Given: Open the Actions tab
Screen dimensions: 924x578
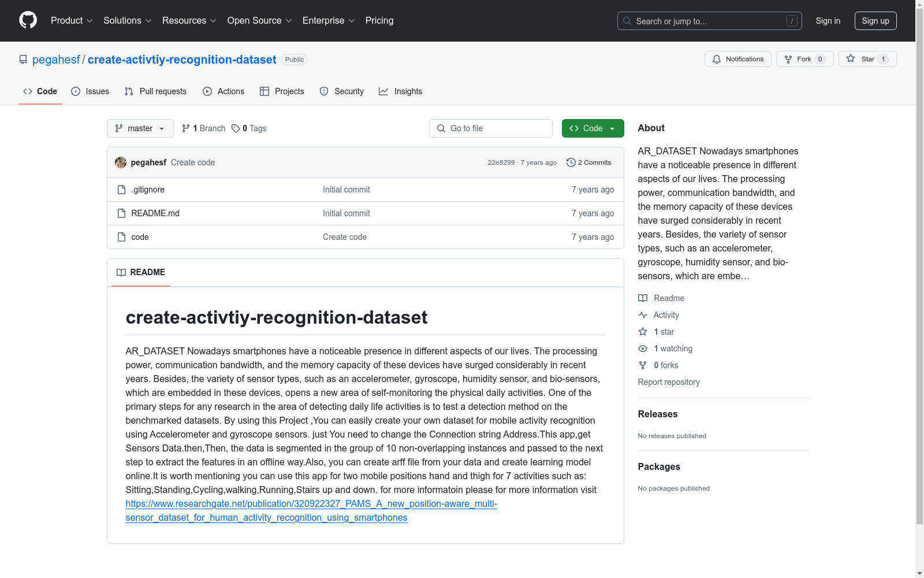Looking at the screenshot, I should coord(223,91).
